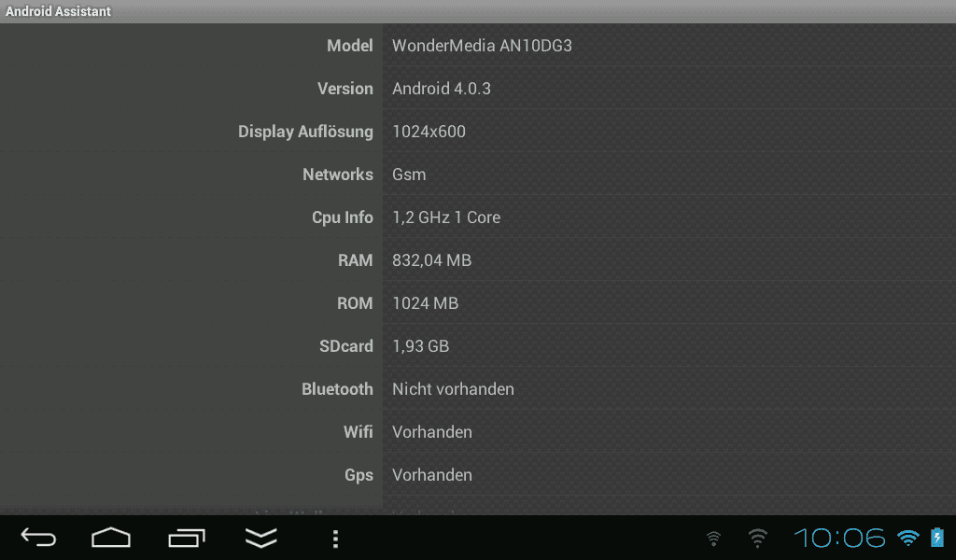Select the Android Assistant title bar
The image size is (956, 560).
coord(478,11)
